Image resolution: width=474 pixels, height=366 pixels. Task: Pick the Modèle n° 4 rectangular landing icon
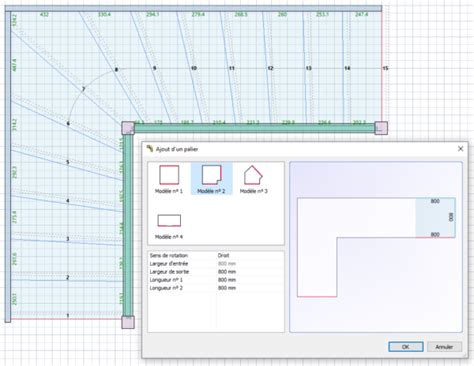[169, 220]
